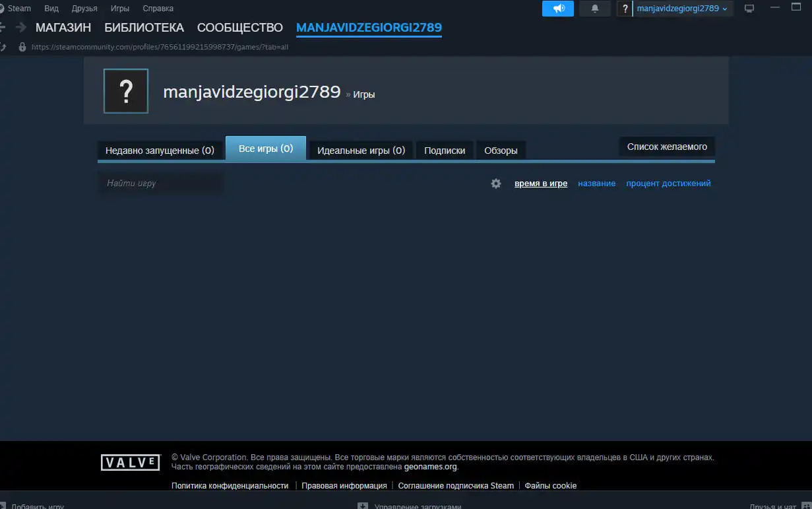This screenshot has width=812, height=509.
Task: Sort games by название
Action: (x=597, y=184)
